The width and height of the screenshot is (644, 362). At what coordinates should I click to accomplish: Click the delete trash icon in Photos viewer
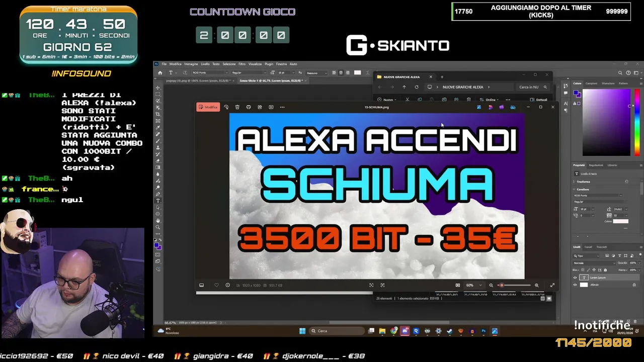click(237, 107)
